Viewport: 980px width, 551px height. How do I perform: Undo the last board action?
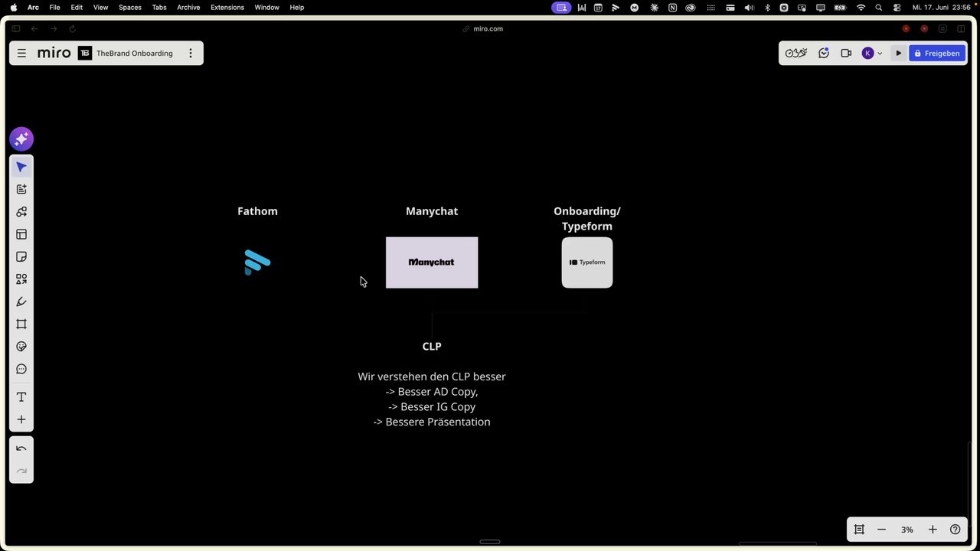21,449
